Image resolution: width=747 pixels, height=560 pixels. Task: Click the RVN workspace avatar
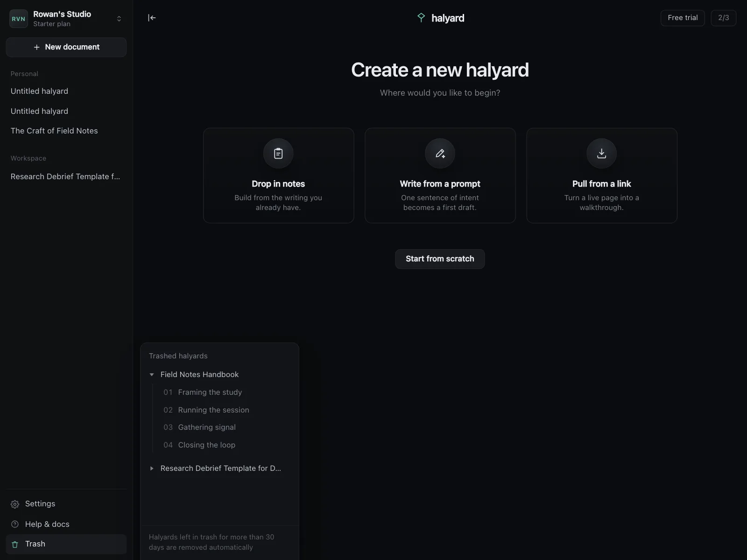click(x=19, y=19)
